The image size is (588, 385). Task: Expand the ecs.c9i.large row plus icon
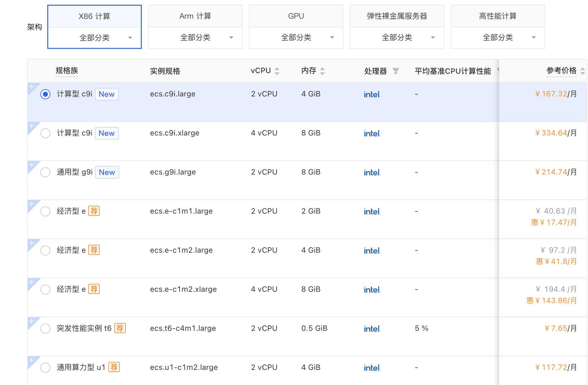click(32, 87)
